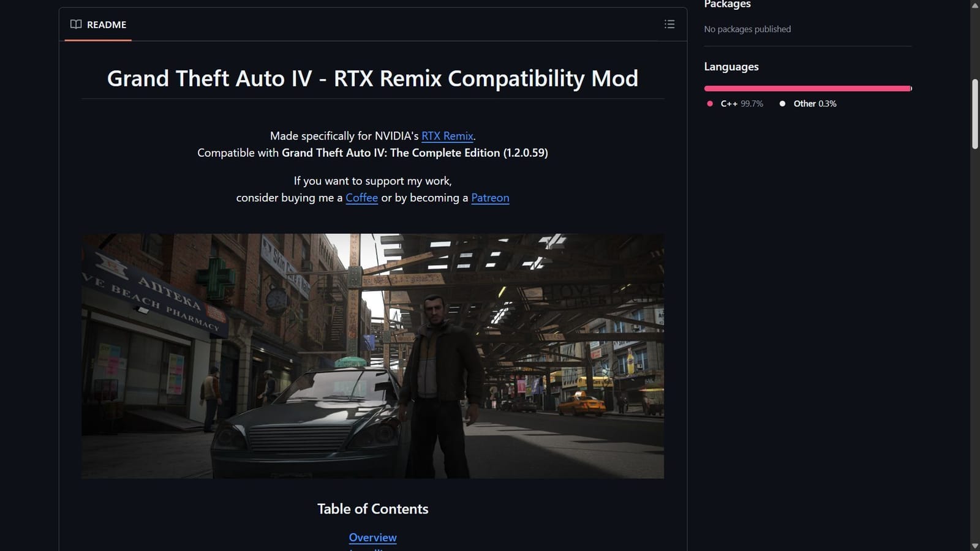
Task: Click No packages published text
Action: 747,29
